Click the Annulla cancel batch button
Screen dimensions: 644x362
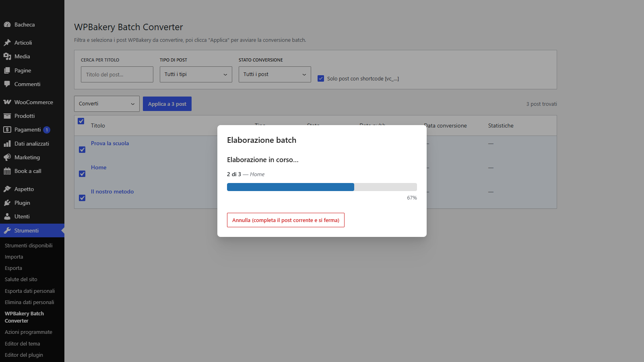click(286, 220)
